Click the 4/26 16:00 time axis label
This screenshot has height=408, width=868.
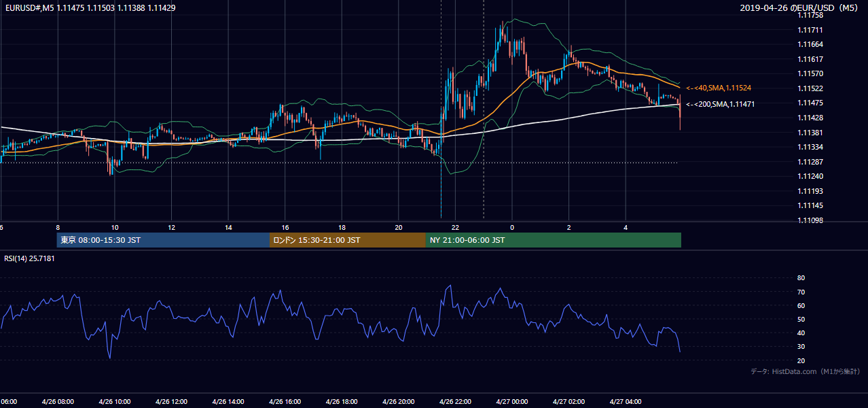[x=285, y=402]
